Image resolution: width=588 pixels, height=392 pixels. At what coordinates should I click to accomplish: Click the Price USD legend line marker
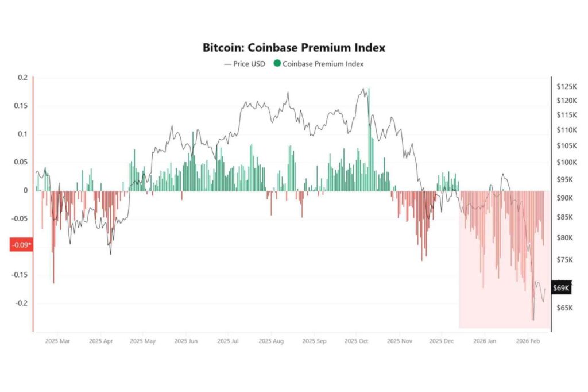[x=227, y=64]
